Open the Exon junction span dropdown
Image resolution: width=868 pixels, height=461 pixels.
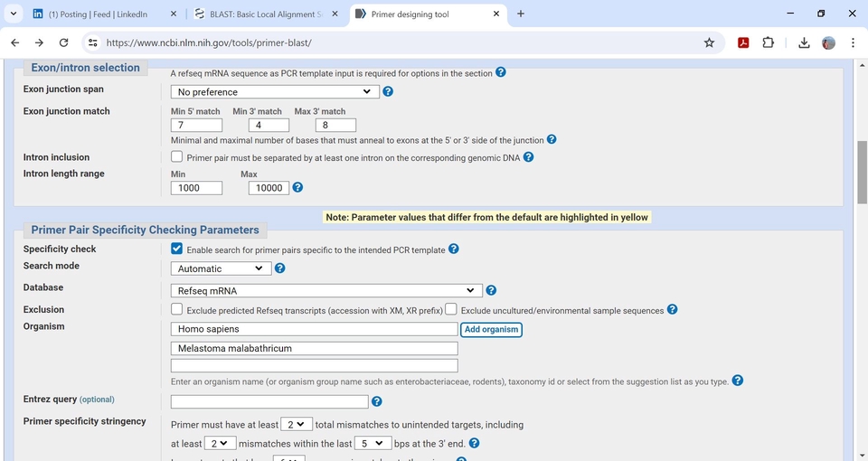(275, 91)
